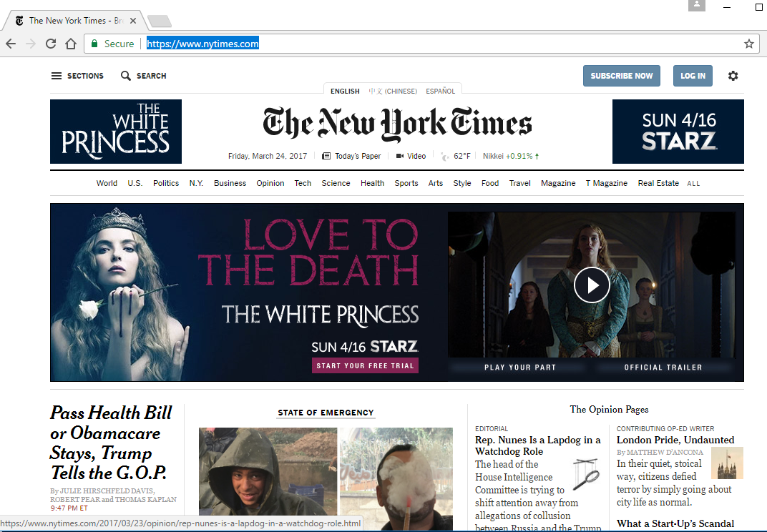Open the Arts section
Viewport: 767px width, 532px height.
435,183
